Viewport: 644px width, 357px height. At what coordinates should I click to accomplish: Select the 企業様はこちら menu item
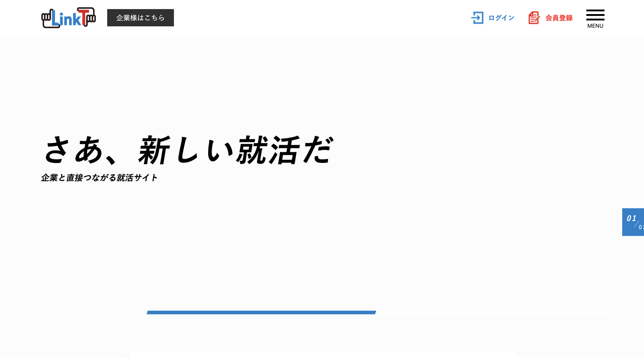point(140,17)
